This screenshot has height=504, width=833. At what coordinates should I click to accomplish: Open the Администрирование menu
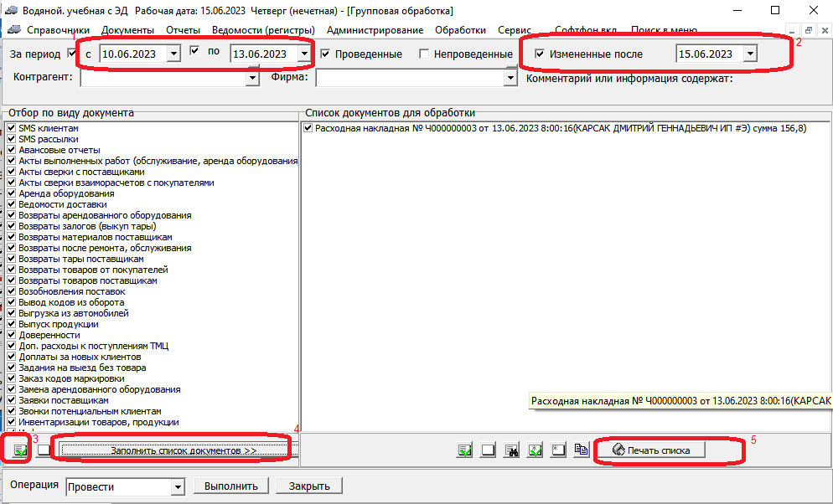point(375,30)
